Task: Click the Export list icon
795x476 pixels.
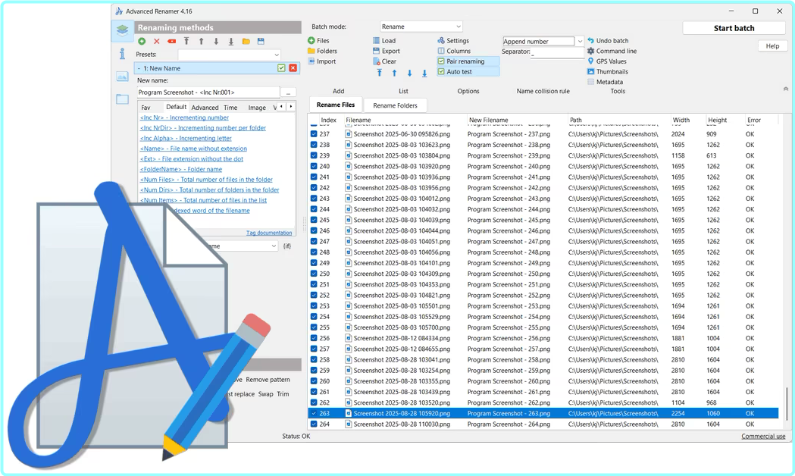Action: 376,50
